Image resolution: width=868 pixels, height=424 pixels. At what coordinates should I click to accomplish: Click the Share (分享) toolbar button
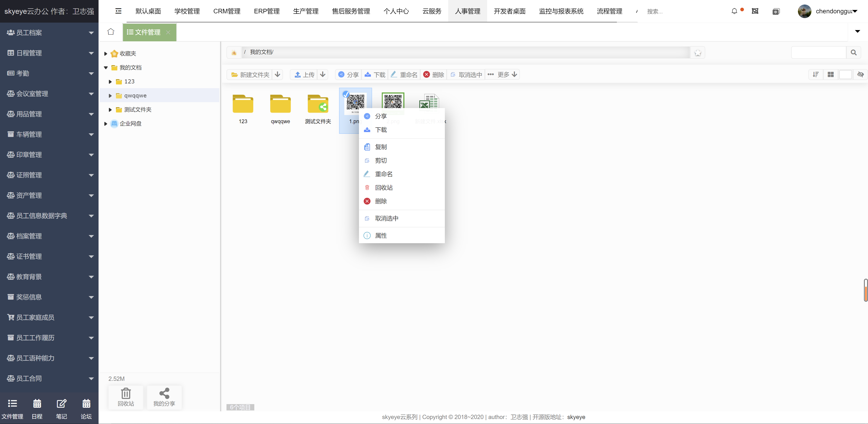pyautogui.click(x=348, y=75)
